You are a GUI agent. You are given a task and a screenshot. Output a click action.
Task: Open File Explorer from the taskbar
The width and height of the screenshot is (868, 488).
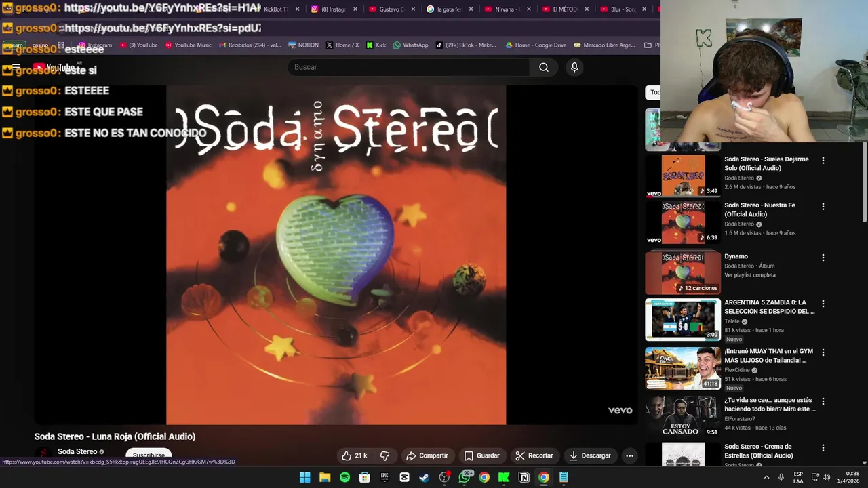325,477
